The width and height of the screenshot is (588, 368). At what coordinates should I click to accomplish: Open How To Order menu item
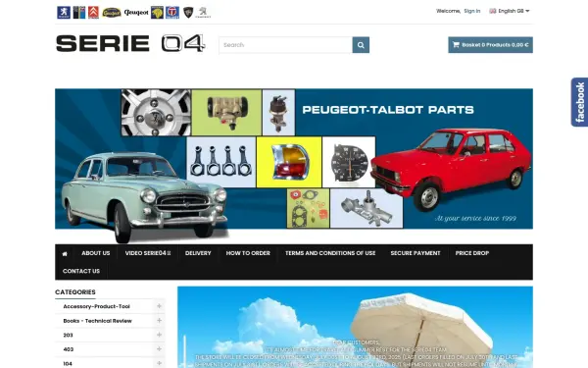[248, 253]
